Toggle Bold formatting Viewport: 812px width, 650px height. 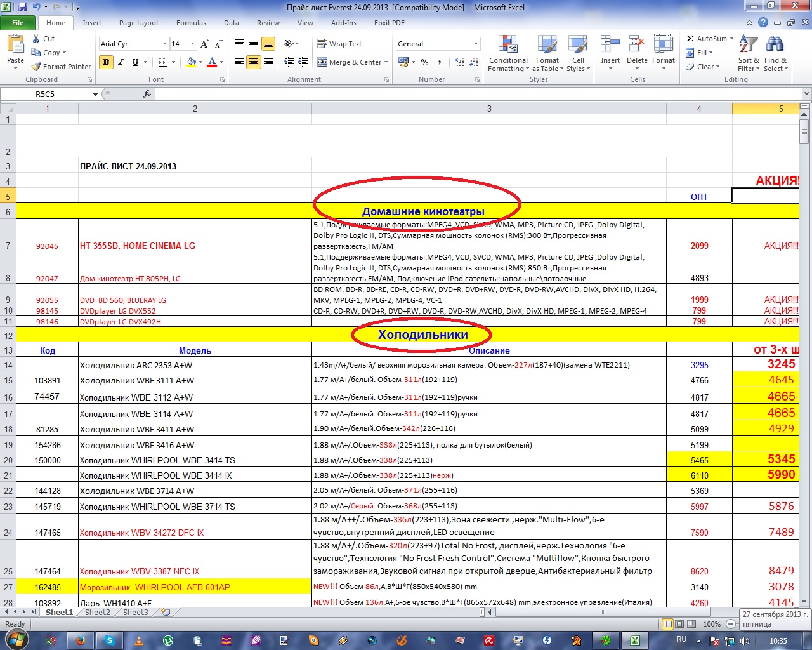point(106,62)
